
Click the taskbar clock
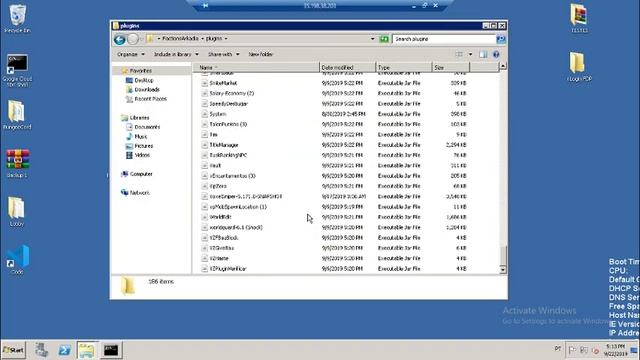click(615, 350)
